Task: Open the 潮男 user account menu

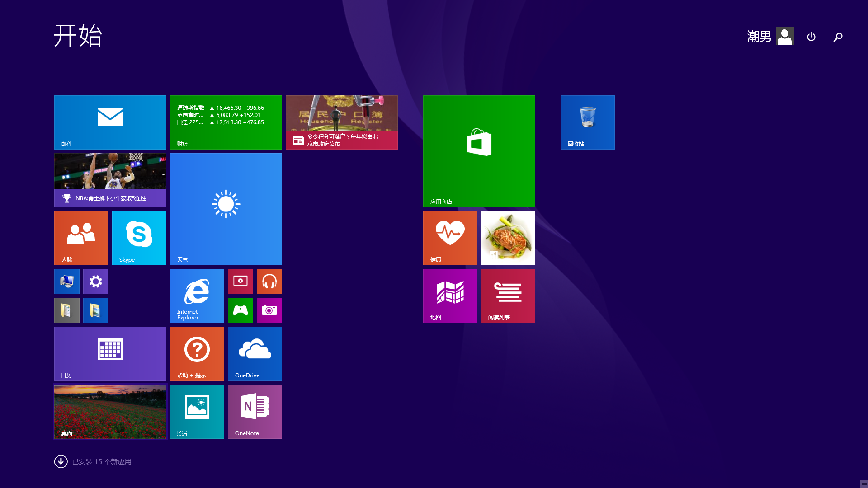Action: [770, 36]
